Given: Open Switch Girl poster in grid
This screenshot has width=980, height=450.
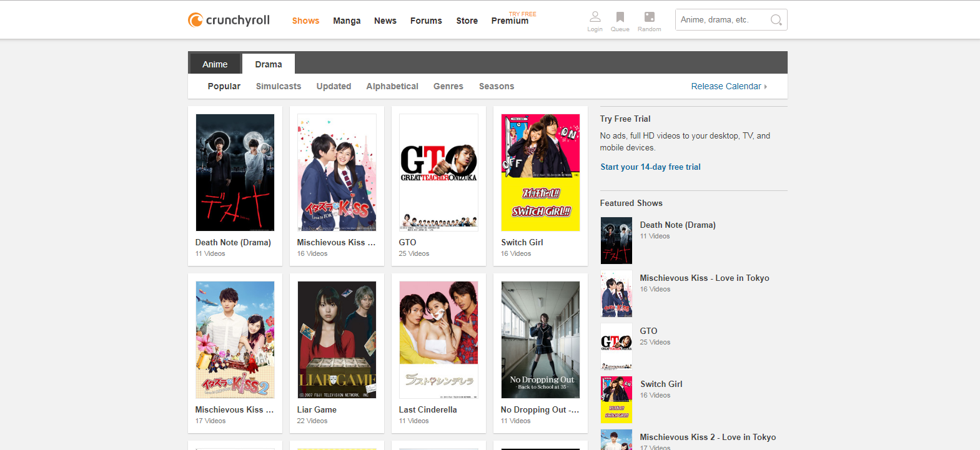Looking at the screenshot, I should (540, 172).
